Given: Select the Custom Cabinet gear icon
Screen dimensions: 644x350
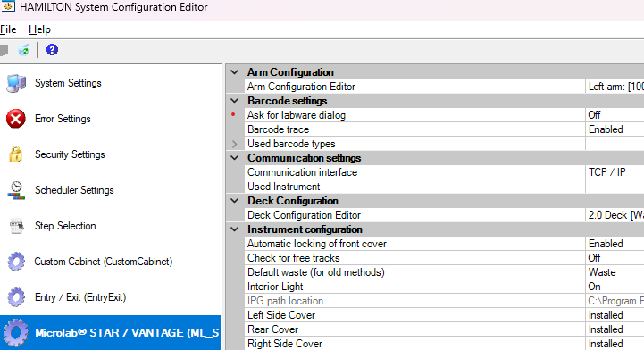Looking at the screenshot, I should click(x=16, y=262).
